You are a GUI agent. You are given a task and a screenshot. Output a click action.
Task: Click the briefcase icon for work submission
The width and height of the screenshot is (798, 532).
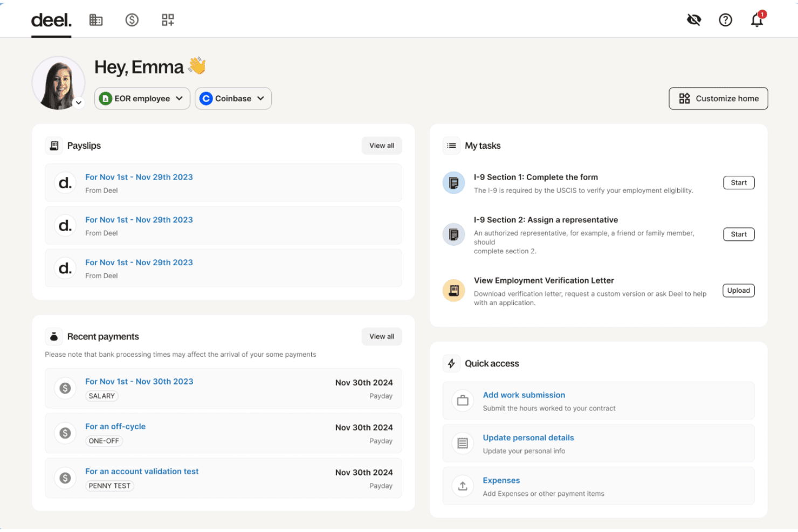click(x=463, y=400)
